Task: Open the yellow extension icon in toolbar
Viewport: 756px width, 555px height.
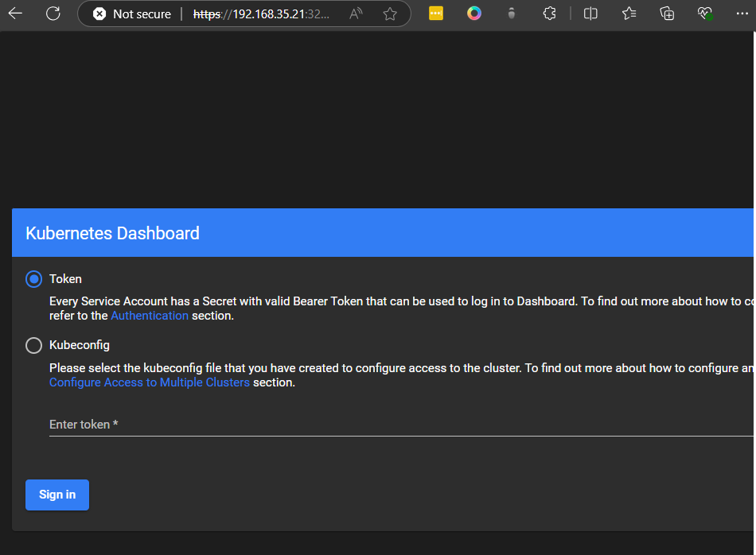Action: (436, 14)
